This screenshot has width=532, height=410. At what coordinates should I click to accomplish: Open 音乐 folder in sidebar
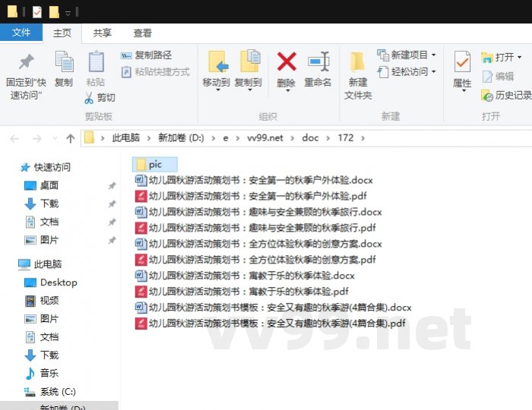[x=42, y=374]
